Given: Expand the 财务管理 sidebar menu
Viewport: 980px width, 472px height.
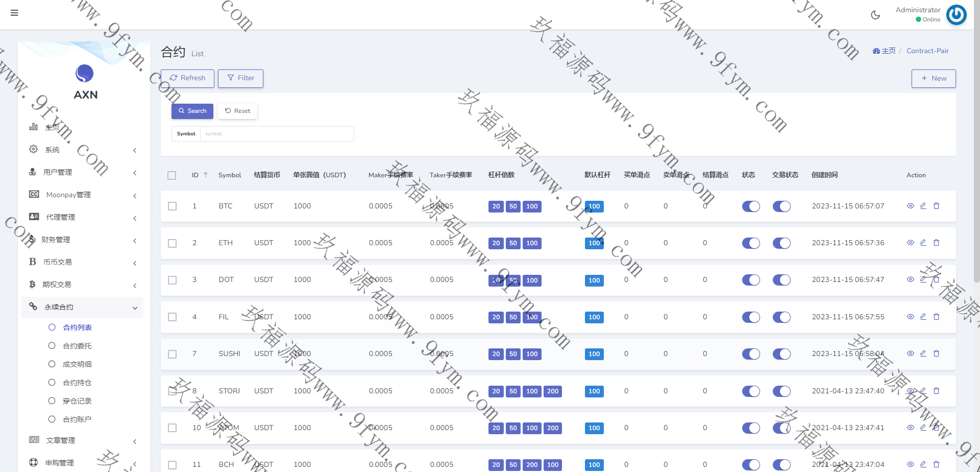Looking at the screenshot, I should (x=82, y=240).
